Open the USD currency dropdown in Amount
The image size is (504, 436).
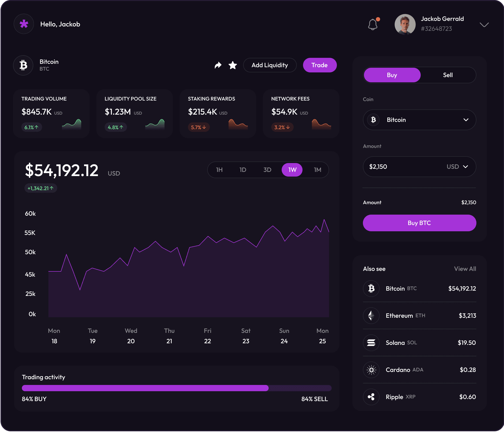click(458, 167)
